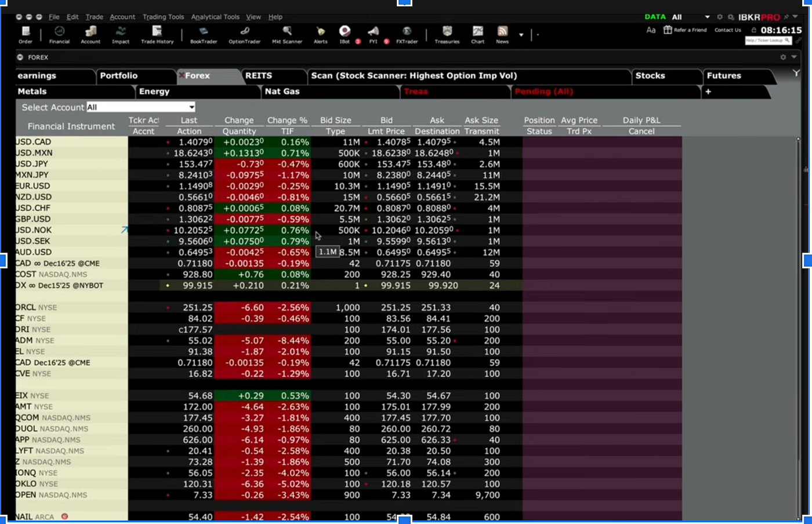Open the Stocks tab
The height and width of the screenshot is (524, 812).
(x=666, y=76)
